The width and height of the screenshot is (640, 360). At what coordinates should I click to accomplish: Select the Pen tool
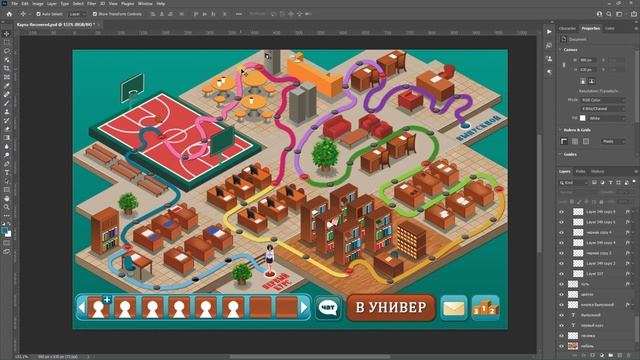pyautogui.click(x=7, y=164)
